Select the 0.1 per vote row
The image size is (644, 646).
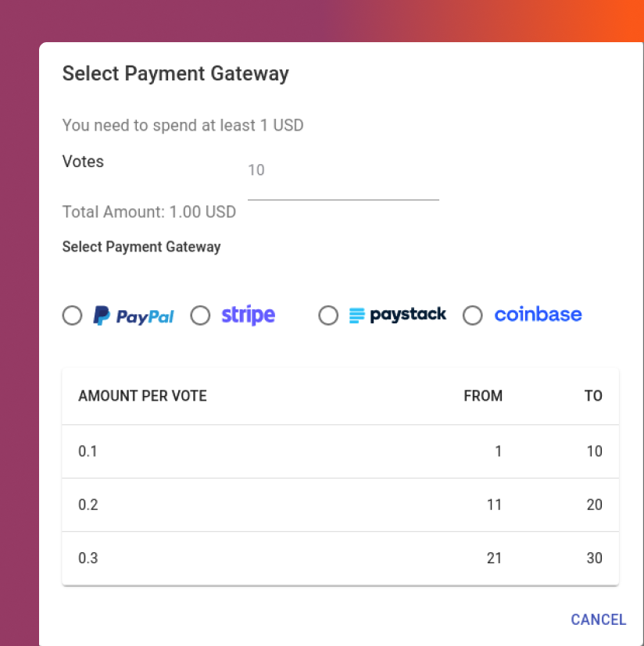(x=340, y=451)
